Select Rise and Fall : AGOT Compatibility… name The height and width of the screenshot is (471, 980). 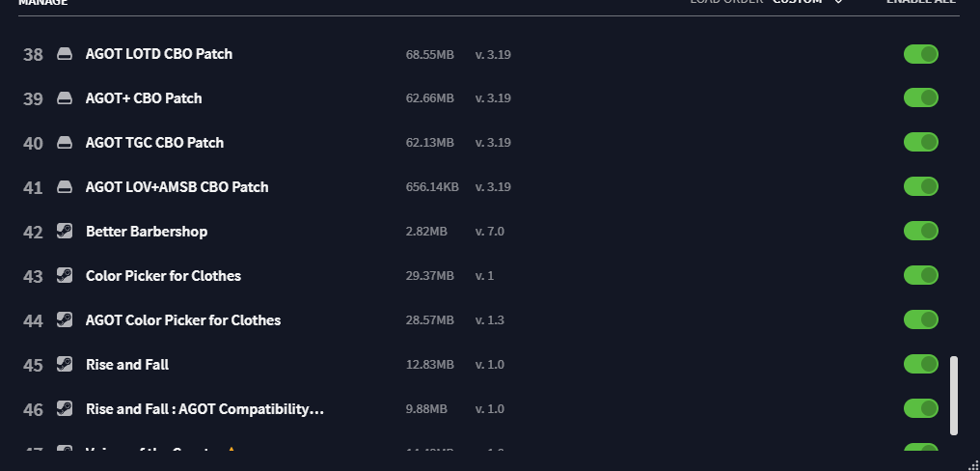(x=205, y=409)
